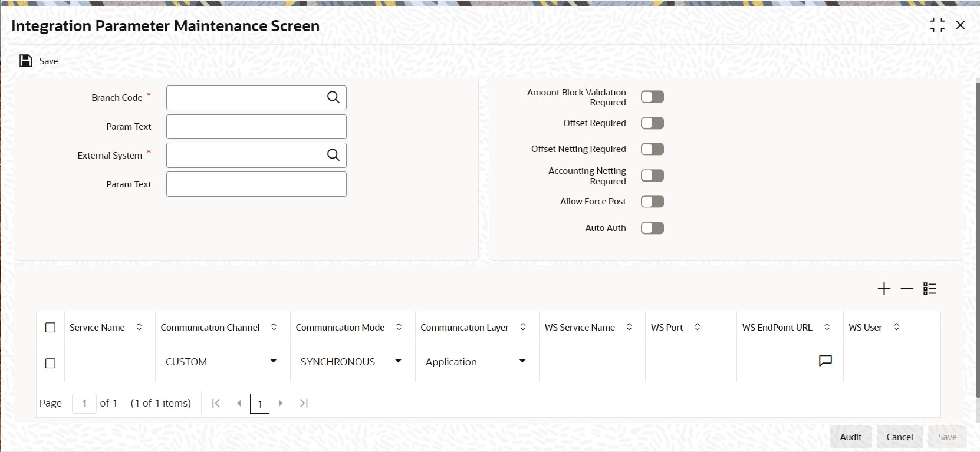Open WS EndPoint URL editor popup icon
The height and width of the screenshot is (452, 980).
tap(826, 361)
